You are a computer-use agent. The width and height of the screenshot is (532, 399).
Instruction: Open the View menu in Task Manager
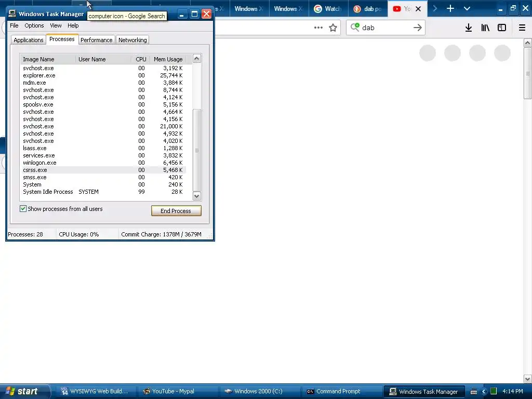[56, 25]
